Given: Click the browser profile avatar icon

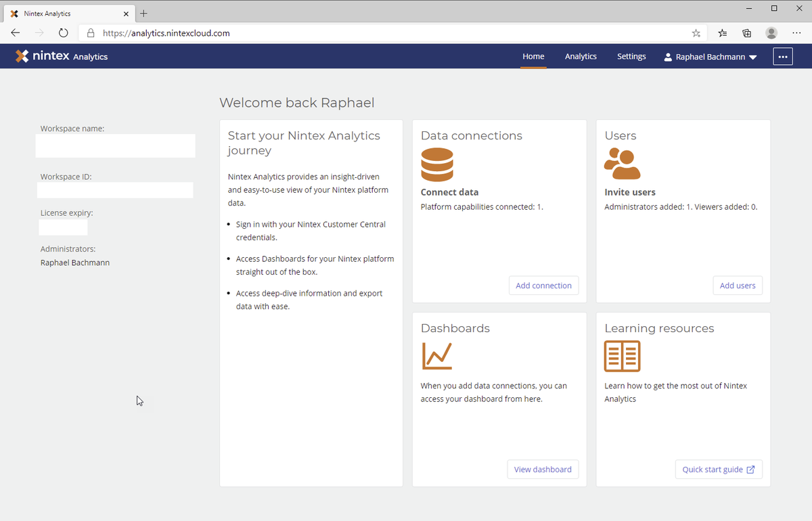Looking at the screenshot, I should click(x=771, y=32).
